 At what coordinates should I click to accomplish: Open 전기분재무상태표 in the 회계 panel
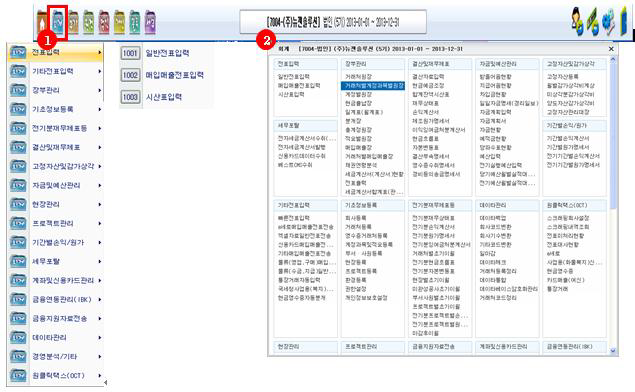[433, 218]
